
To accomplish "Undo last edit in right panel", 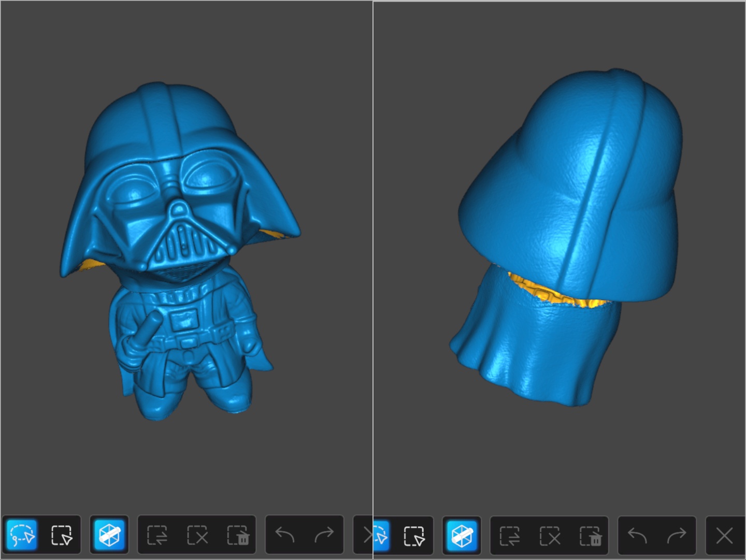I will click(x=637, y=536).
